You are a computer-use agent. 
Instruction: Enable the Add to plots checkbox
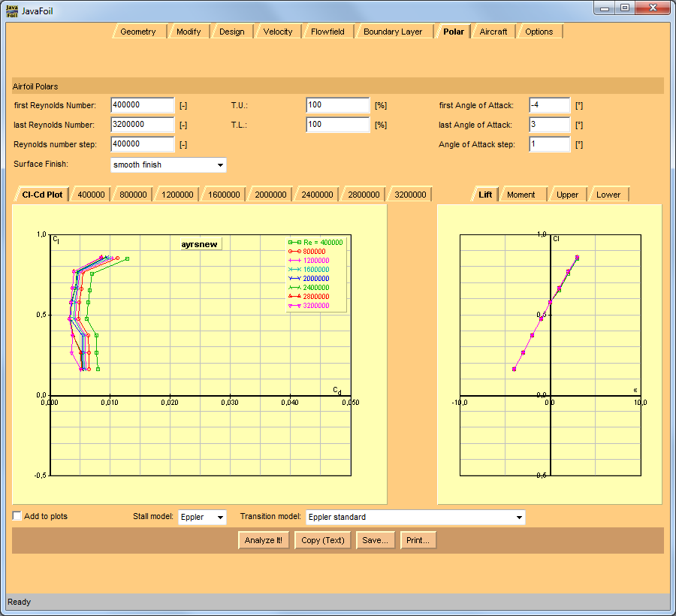tap(17, 516)
